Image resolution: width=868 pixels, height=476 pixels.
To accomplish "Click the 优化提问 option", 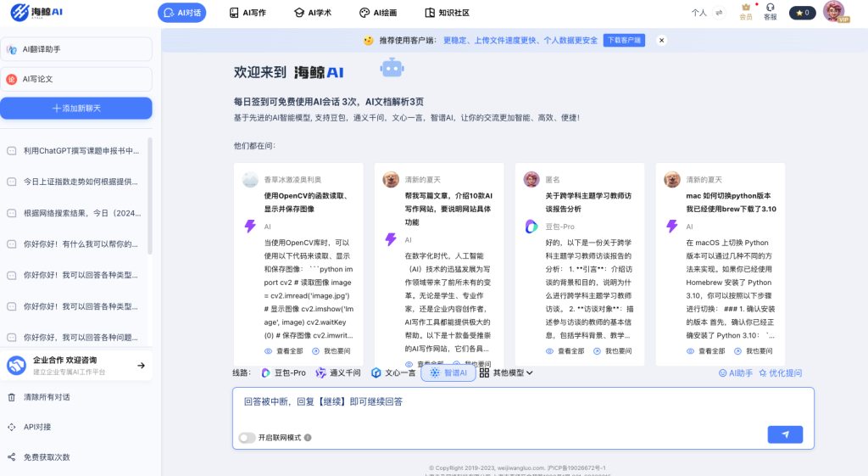I will pos(780,373).
